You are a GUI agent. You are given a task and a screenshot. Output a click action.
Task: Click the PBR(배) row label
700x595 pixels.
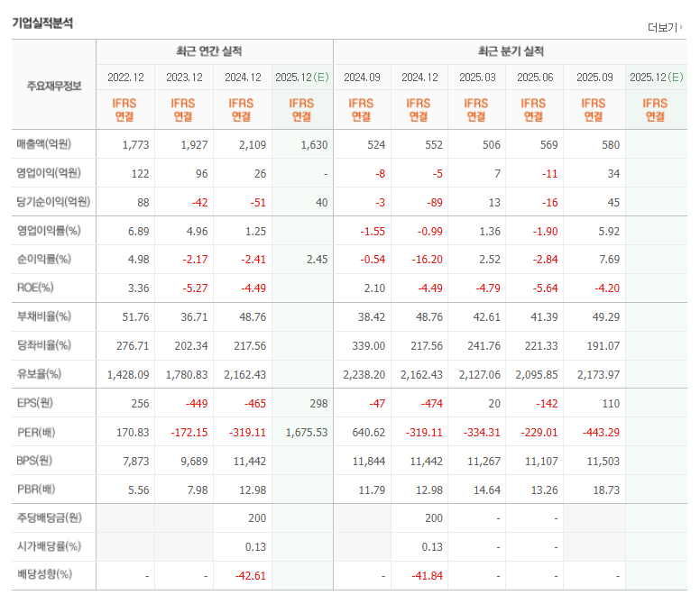[36, 490]
